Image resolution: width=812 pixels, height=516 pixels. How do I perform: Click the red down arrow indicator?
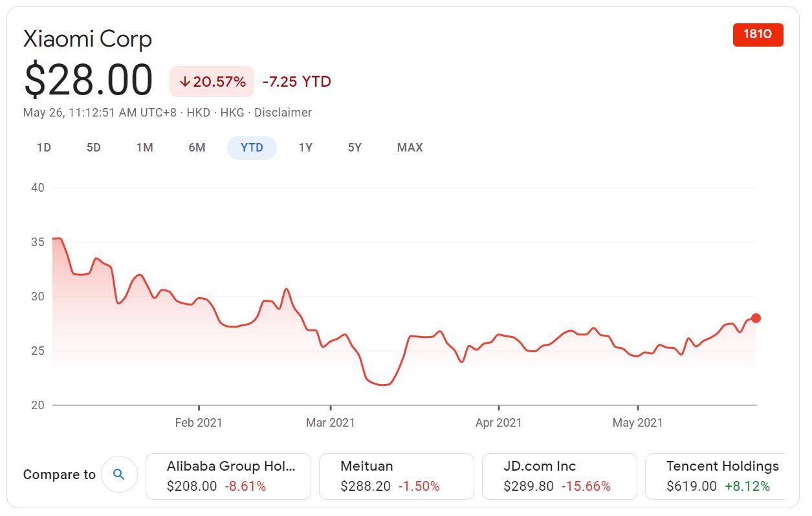pyautogui.click(x=185, y=82)
